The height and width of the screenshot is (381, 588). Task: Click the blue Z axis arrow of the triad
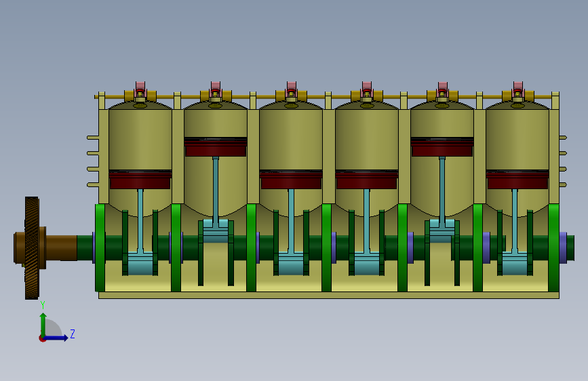click(x=56, y=338)
